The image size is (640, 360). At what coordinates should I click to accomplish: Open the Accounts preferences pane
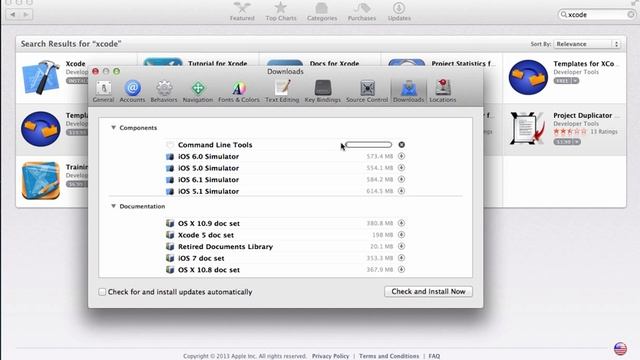tap(132, 91)
